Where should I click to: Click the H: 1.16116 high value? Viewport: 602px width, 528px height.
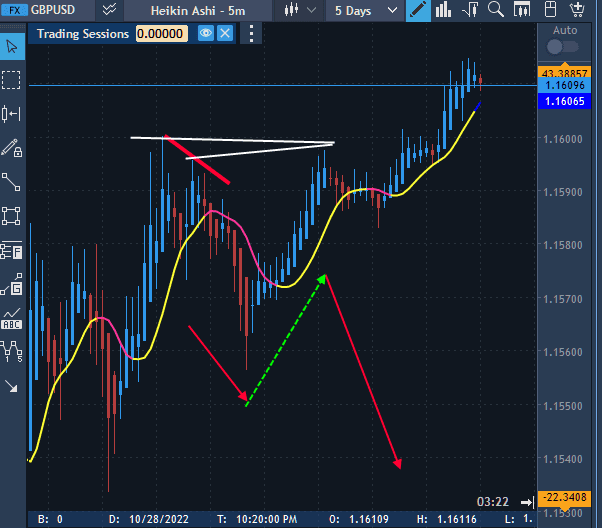coord(447,520)
